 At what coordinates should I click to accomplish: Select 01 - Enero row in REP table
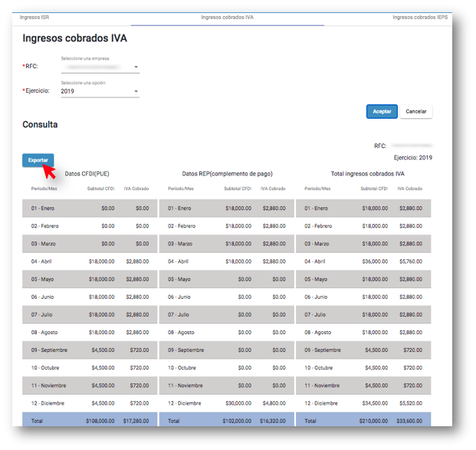point(226,209)
